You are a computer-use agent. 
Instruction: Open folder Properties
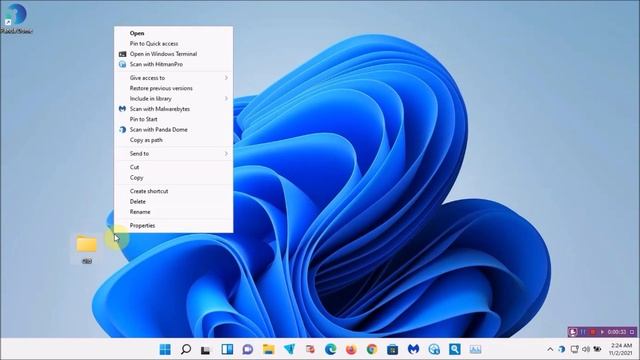point(174,225)
